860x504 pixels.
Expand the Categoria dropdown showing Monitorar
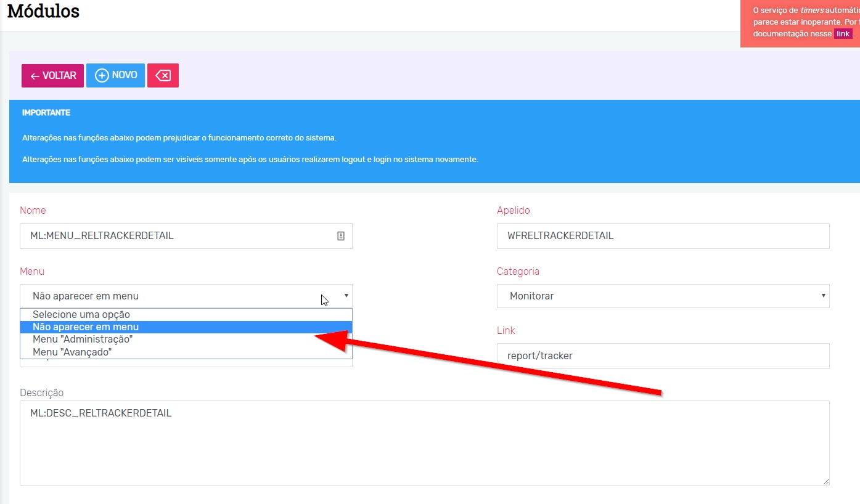tap(663, 296)
